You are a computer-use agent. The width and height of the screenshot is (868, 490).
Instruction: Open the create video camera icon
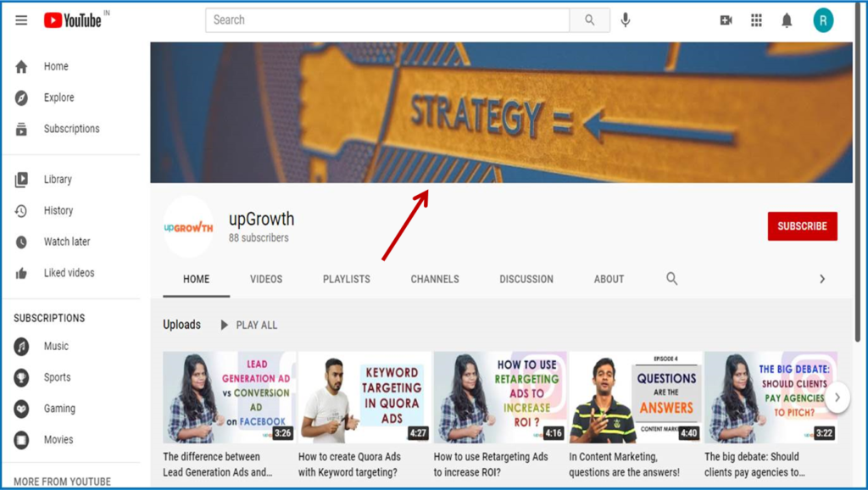coord(726,20)
